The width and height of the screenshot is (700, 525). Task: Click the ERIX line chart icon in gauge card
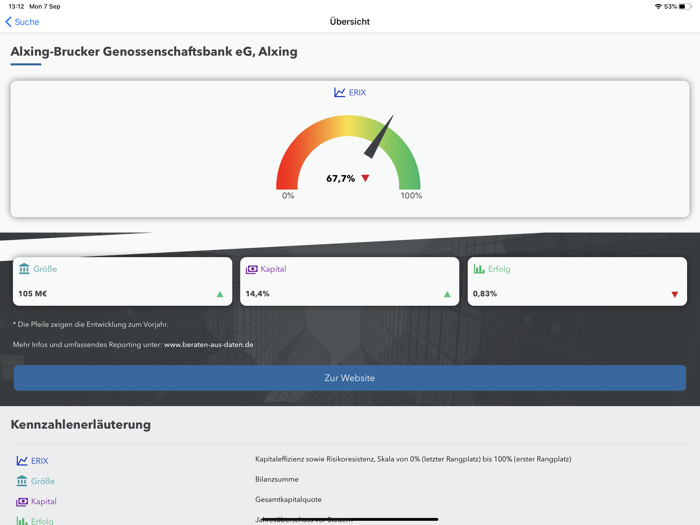click(x=339, y=92)
